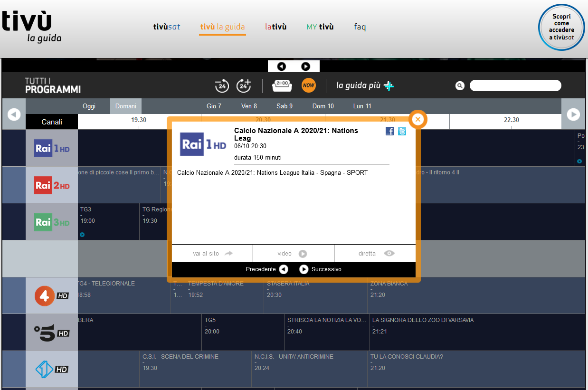Image resolution: width=588 pixels, height=390 pixels.
Task: Close the program detail popup
Action: pos(418,119)
